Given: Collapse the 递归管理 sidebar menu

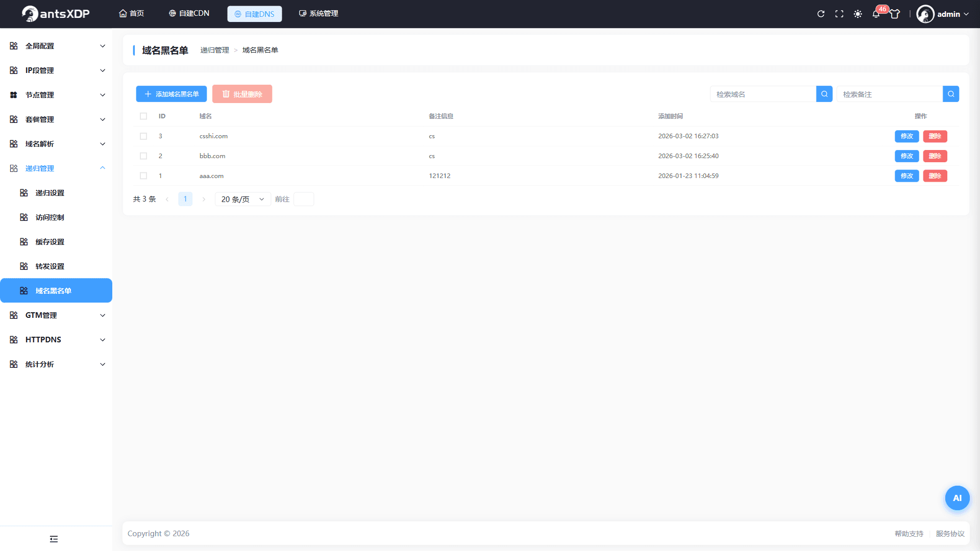Looking at the screenshot, I should point(56,168).
